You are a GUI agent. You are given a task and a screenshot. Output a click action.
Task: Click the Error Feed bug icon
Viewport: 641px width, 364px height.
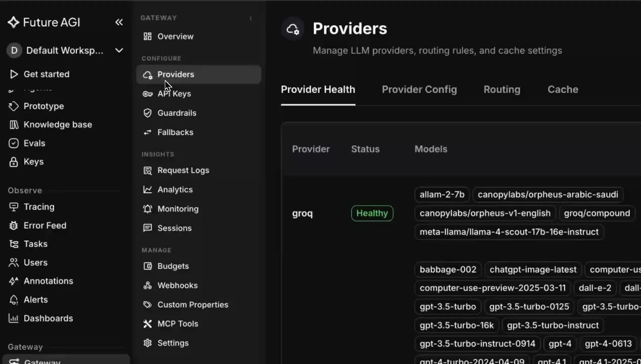(14, 225)
